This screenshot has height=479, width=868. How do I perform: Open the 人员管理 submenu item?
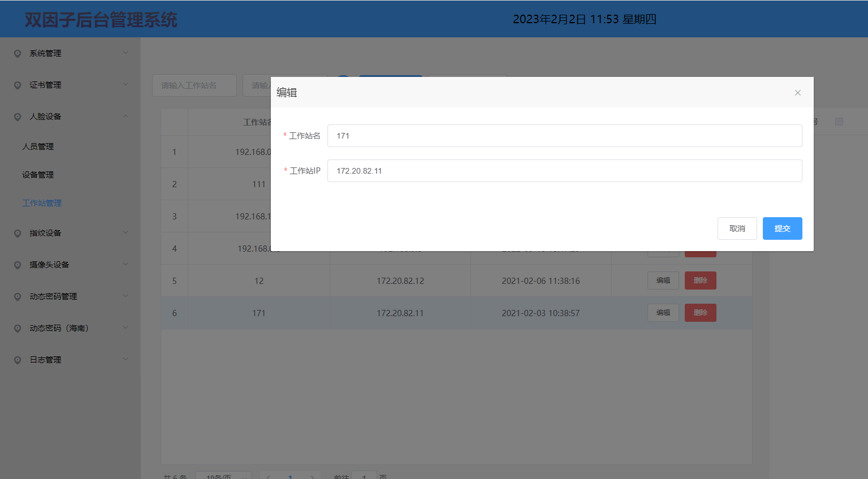[38, 146]
